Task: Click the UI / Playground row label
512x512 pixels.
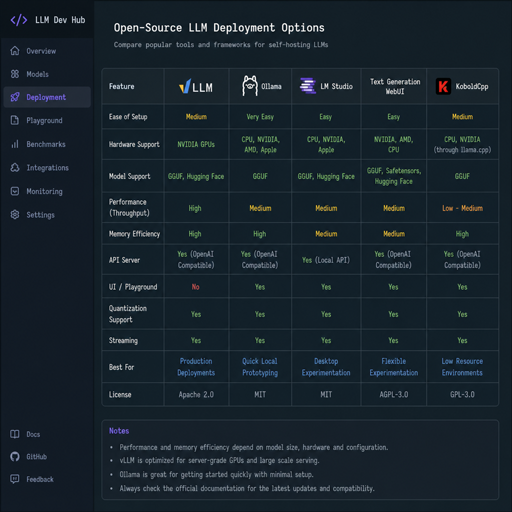Action: pos(133,287)
